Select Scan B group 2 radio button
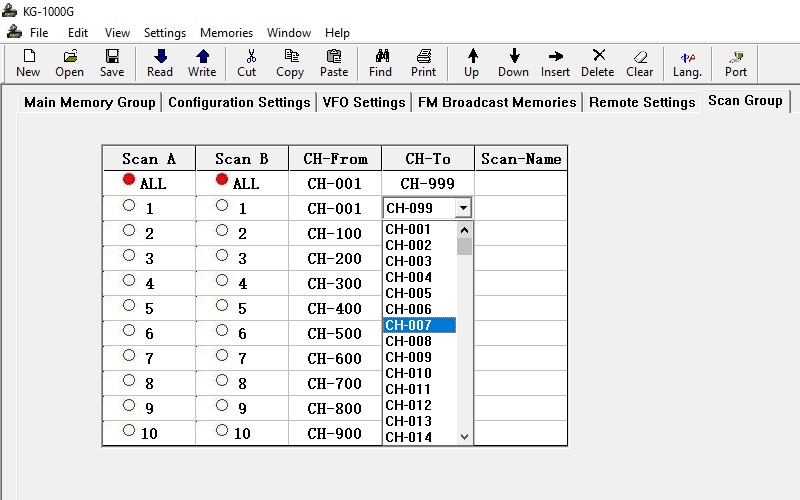Screen dimensions: 800x500 (221, 230)
